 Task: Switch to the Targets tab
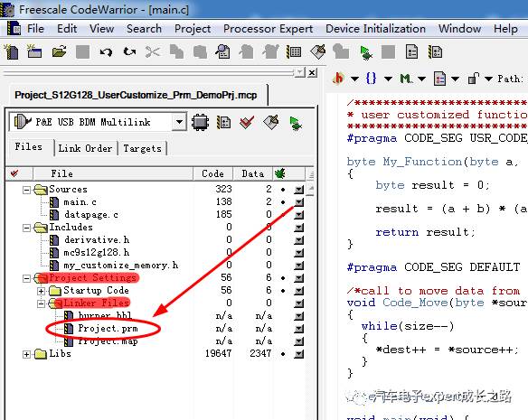pos(142,148)
